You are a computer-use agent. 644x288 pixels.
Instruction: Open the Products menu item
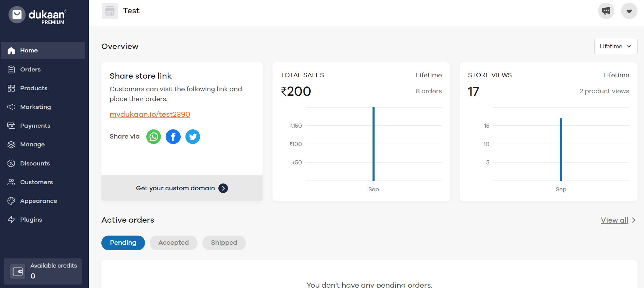point(43,88)
